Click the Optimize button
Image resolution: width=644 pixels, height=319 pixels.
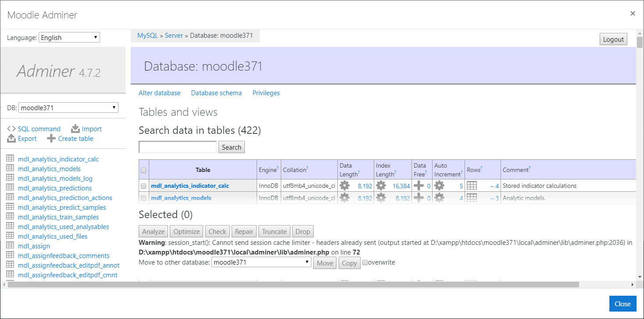tap(186, 231)
